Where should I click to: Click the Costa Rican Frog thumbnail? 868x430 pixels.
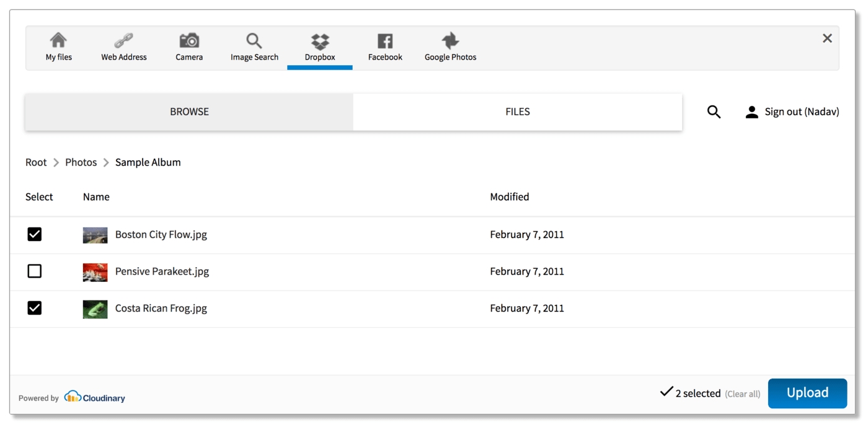pyautogui.click(x=95, y=309)
